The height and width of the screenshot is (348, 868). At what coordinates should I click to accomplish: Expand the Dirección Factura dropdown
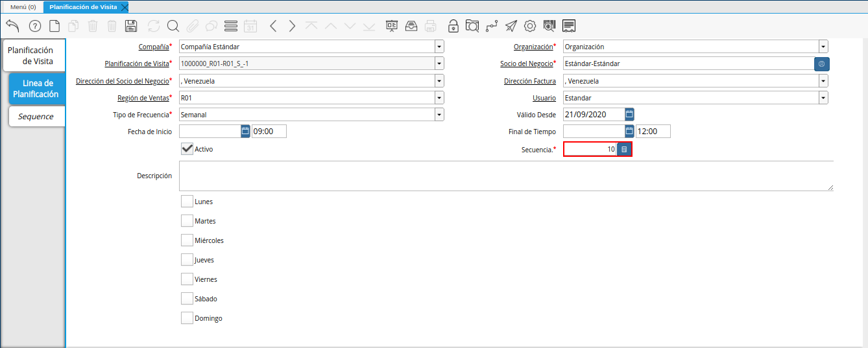pos(823,81)
